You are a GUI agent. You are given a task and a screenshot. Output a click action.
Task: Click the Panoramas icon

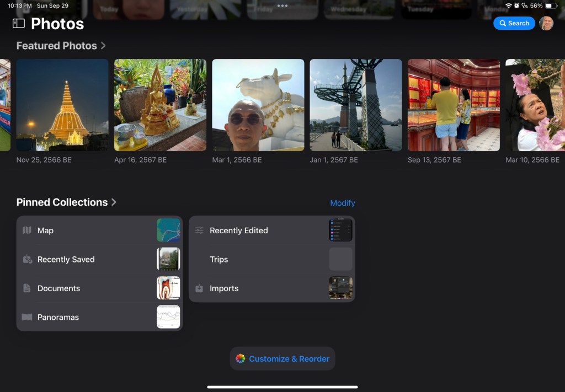pyautogui.click(x=27, y=317)
